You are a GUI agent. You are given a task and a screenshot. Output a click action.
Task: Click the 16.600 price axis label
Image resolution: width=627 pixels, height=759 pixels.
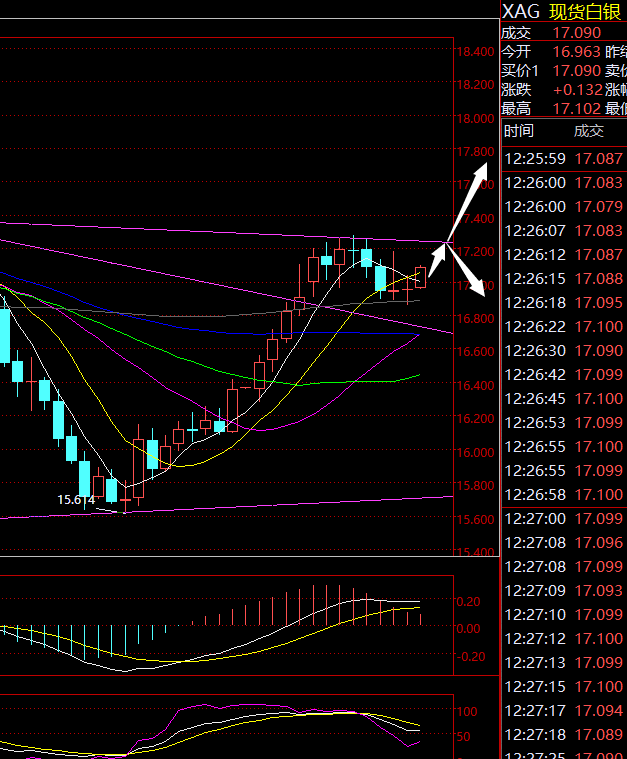pos(475,352)
